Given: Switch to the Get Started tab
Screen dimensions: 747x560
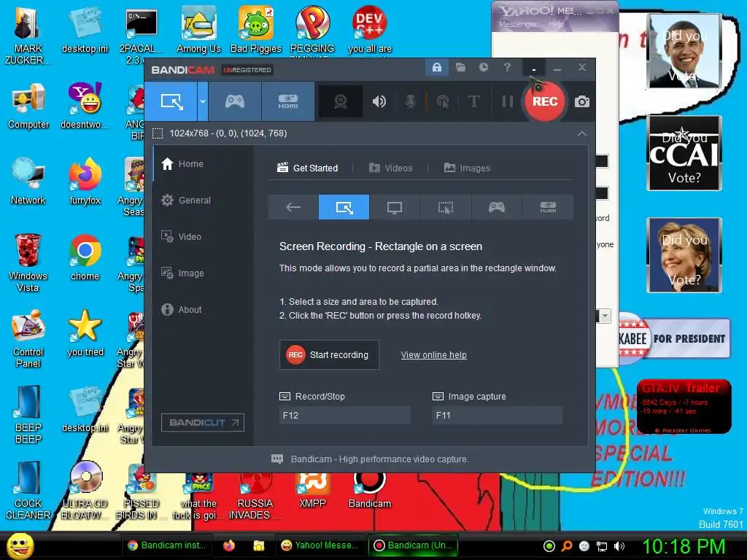Looking at the screenshot, I should [308, 168].
